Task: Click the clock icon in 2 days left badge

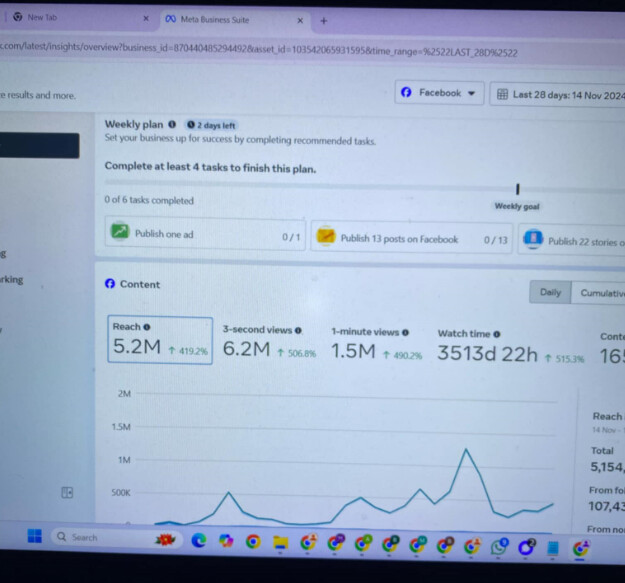Action: coord(191,125)
